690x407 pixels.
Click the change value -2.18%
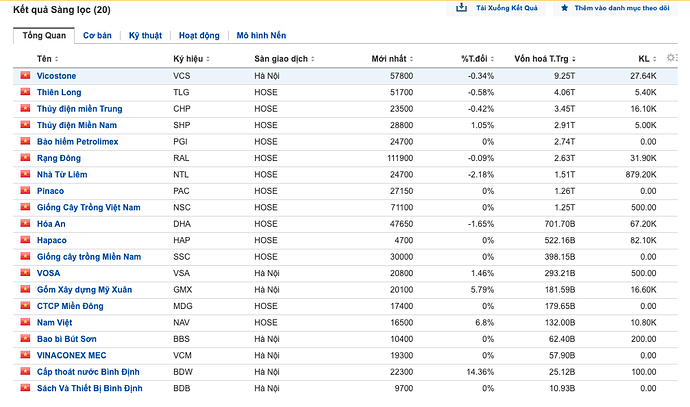pyautogui.click(x=481, y=175)
